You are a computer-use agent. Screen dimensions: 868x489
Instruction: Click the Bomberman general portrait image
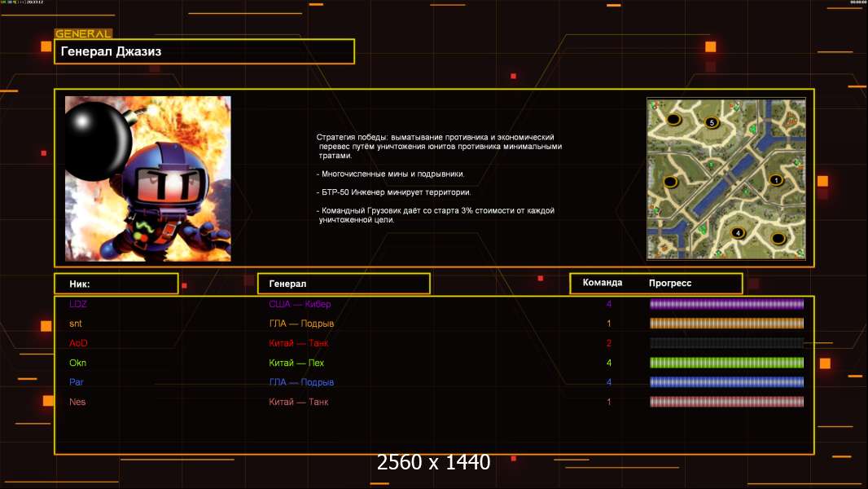click(148, 178)
